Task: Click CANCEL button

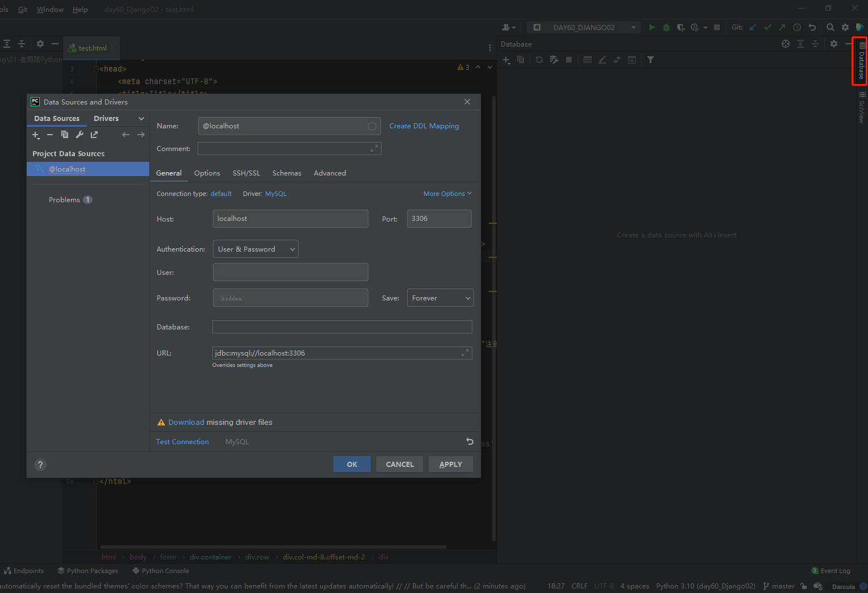Action: point(400,464)
